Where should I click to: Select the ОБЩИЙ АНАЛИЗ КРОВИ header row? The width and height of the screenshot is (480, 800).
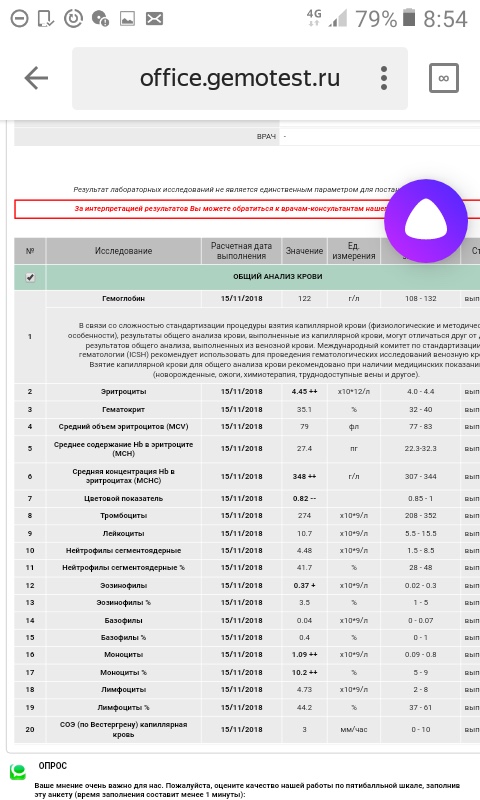click(x=247, y=277)
